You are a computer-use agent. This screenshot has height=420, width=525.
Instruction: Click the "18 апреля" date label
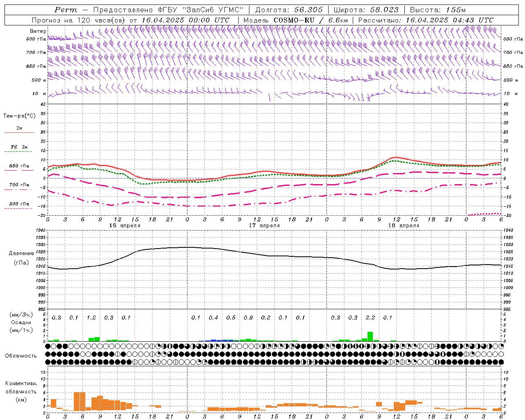[404, 226]
